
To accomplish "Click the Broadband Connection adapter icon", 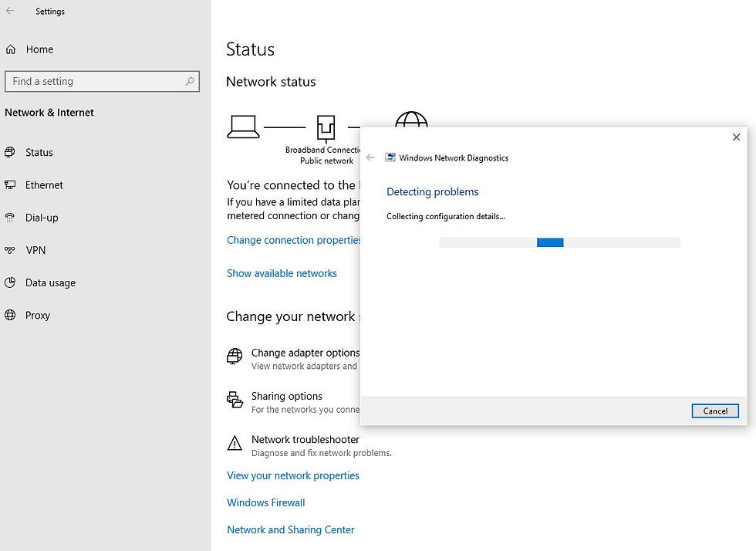I will point(326,128).
